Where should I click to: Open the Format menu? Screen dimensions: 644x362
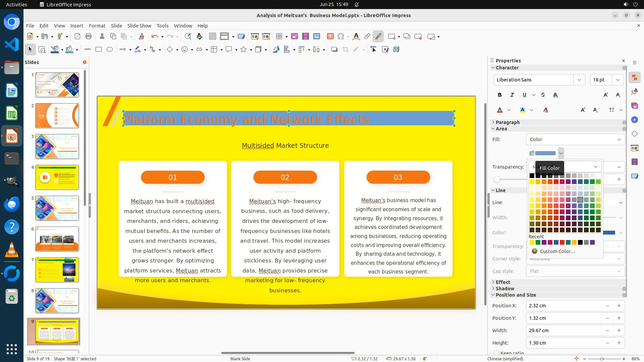pos(97,26)
